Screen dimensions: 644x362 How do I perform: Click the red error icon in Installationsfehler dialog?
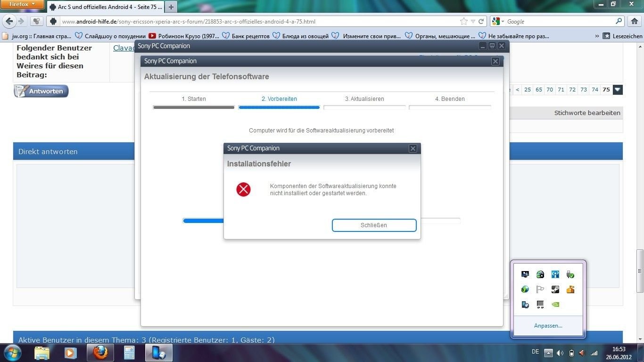243,189
